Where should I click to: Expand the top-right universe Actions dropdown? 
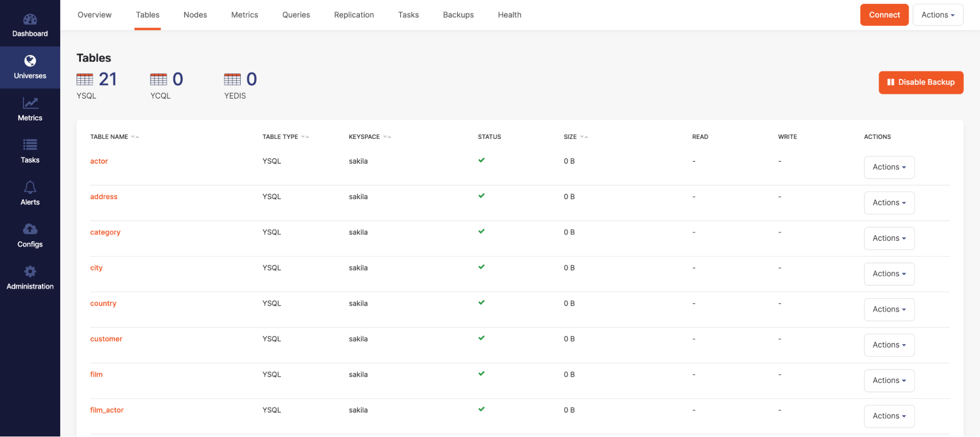tap(937, 15)
